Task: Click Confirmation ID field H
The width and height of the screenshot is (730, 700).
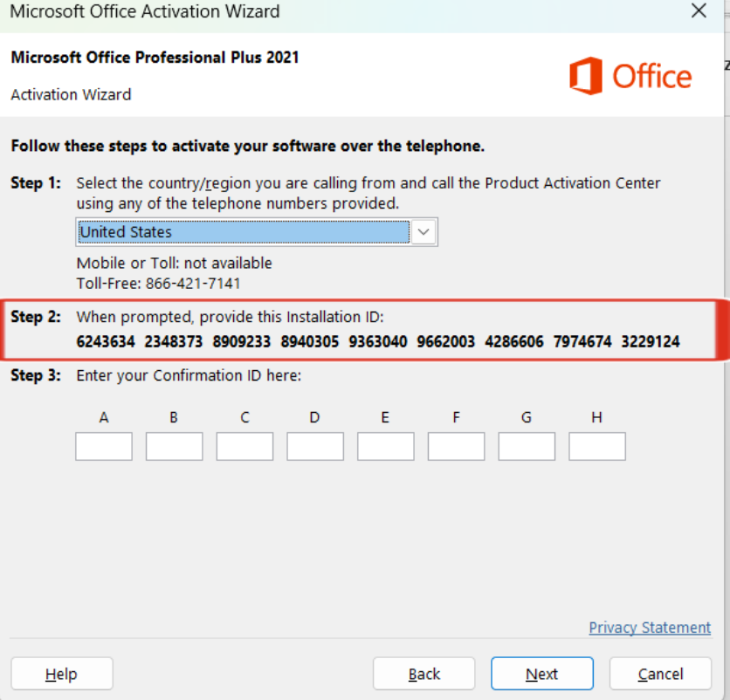Action: click(597, 446)
